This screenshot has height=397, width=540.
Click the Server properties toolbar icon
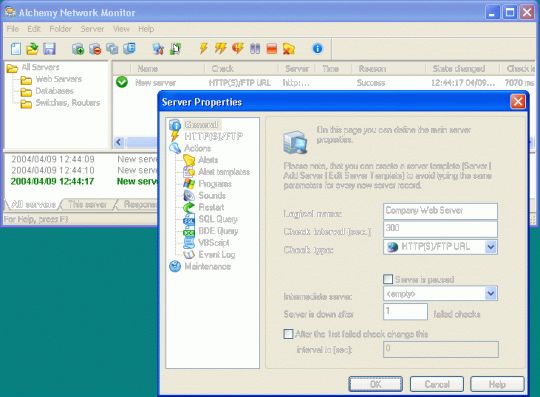coord(129,49)
